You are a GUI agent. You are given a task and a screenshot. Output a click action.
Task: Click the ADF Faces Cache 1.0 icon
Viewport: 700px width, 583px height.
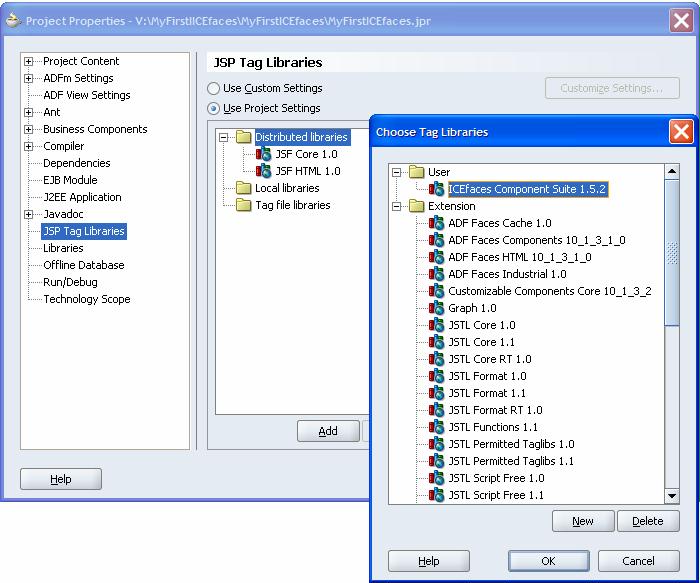436,223
